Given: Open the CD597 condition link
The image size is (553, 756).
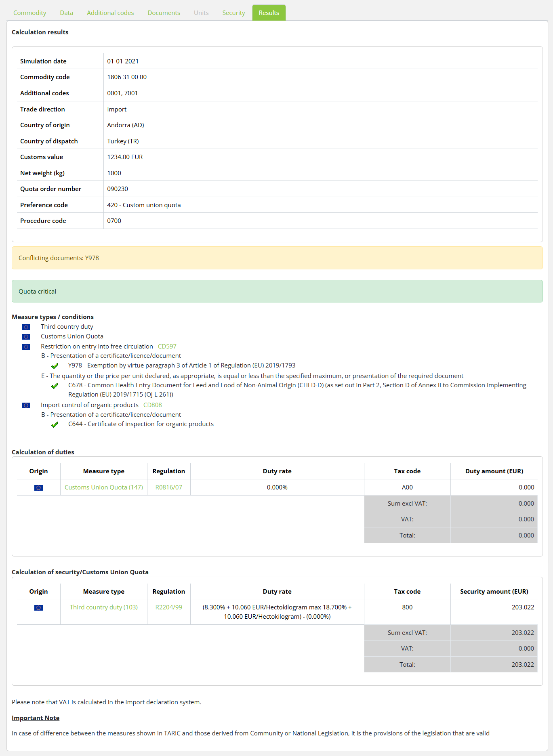Looking at the screenshot, I should point(167,346).
